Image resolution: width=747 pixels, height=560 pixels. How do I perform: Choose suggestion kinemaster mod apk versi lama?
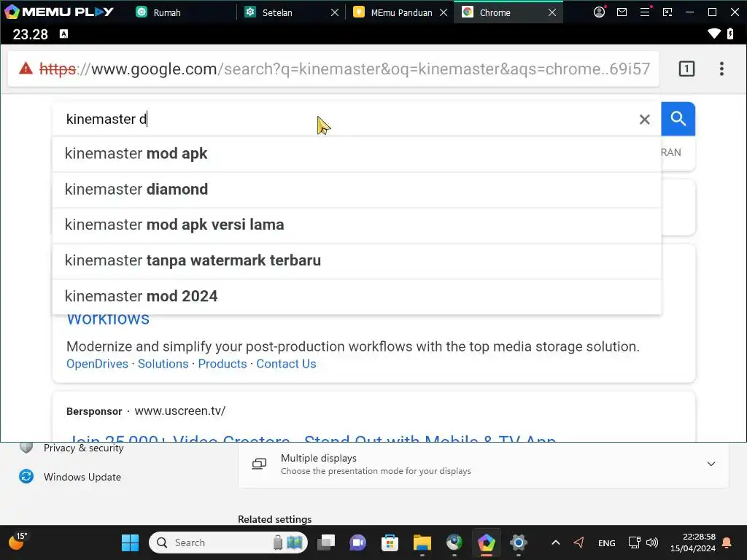pyautogui.click(x=356, y=225)
